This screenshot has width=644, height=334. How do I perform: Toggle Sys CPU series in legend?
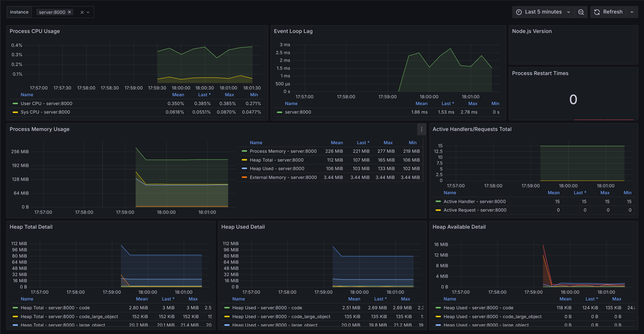click(x=45, y=112)
